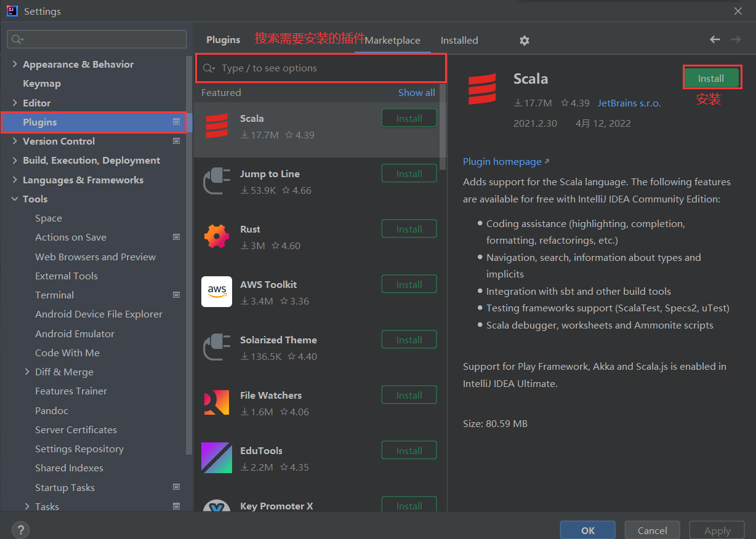Install the File Watchers plugin
The image size is (756, 539).
point(409,395)
